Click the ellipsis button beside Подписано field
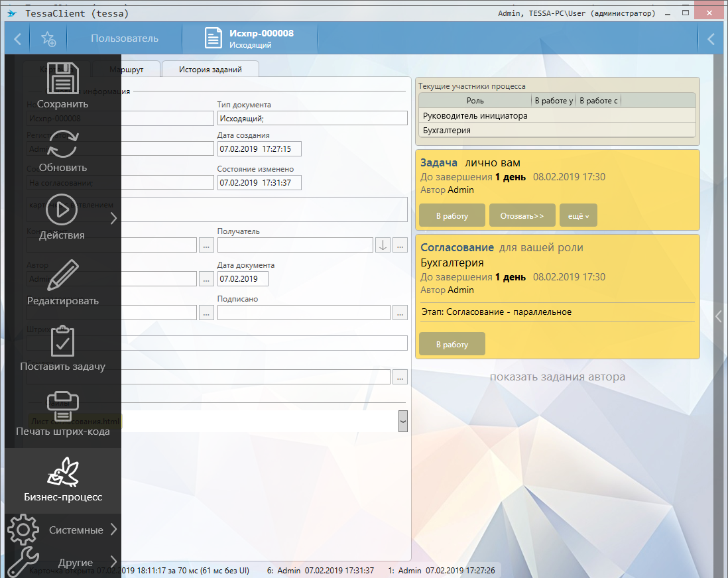Viewport: 728px width, 578px height. click(x=400, y=313)
